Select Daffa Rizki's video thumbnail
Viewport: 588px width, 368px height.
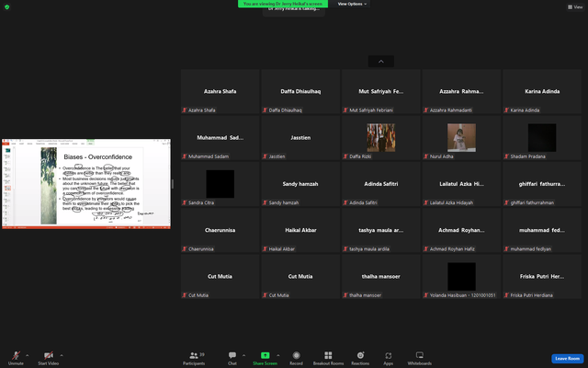click(x=381, y=137)
